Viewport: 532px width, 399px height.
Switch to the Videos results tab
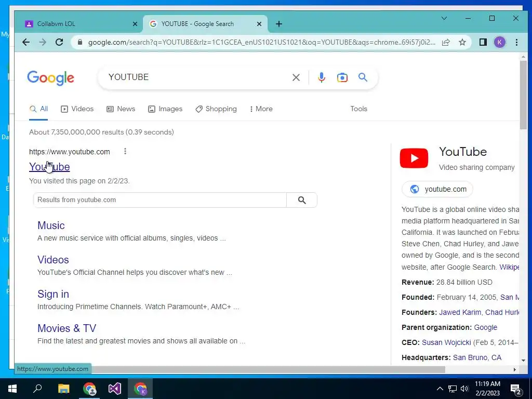pos(77,109)
